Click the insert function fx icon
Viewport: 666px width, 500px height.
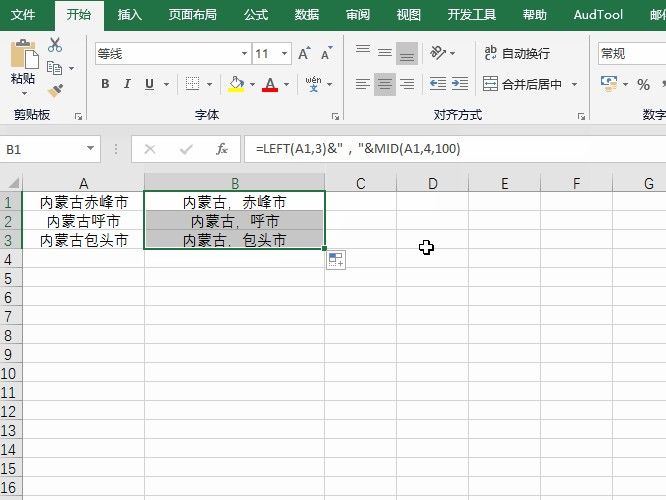222,149
